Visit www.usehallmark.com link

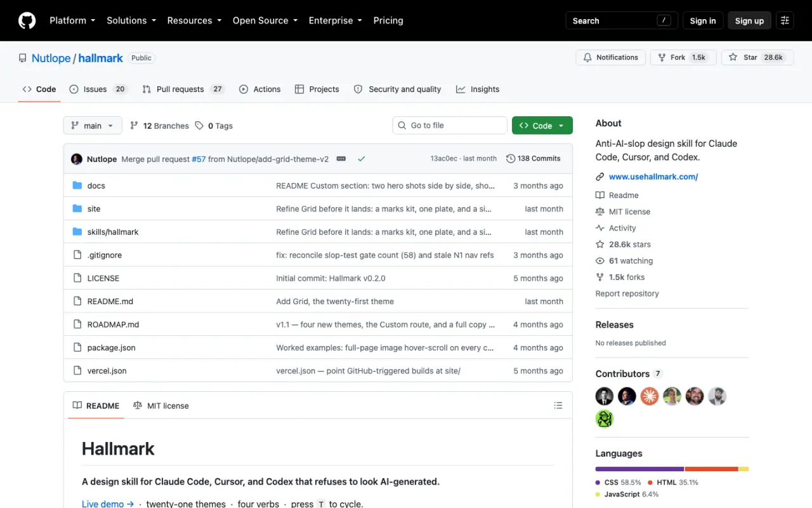click(x=653, y=177)
